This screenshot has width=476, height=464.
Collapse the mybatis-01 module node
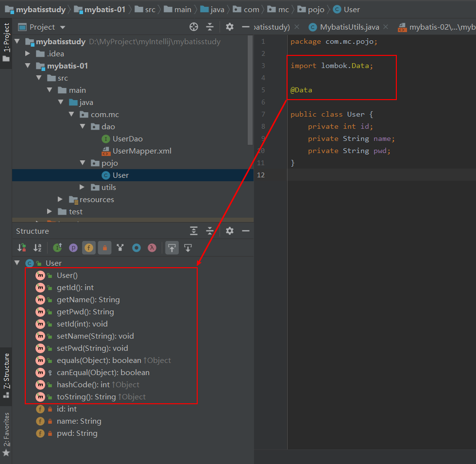pyautogui.click(x=28, y=66)
